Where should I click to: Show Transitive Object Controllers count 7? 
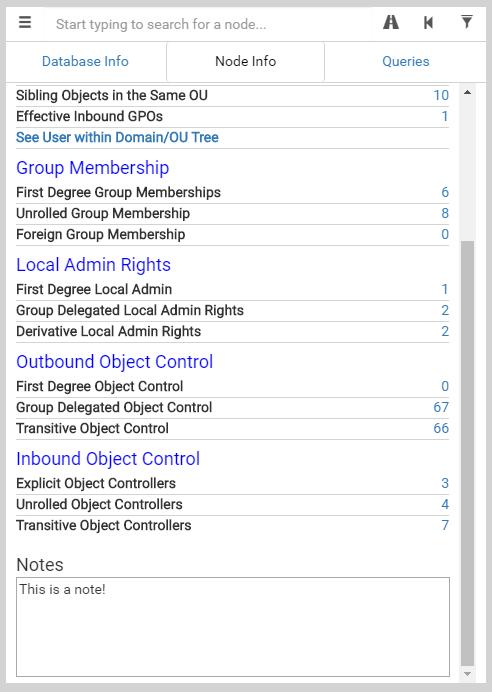445,525
